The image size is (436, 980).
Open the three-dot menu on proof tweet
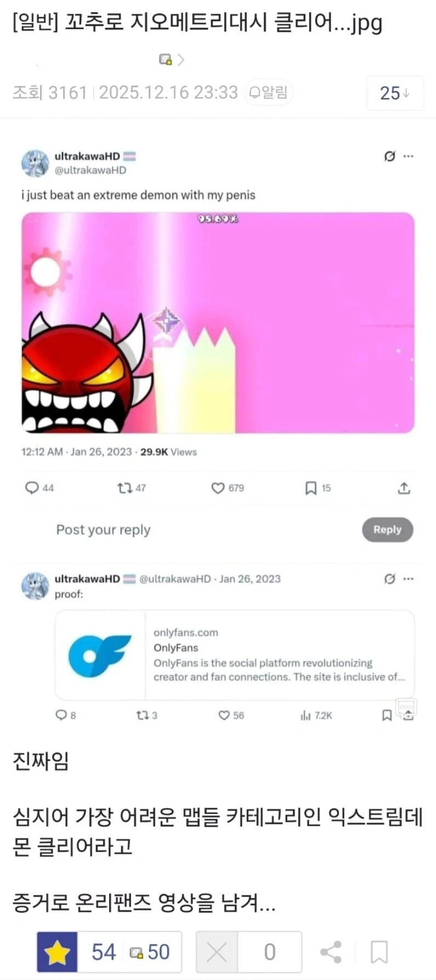coord(408,579)
